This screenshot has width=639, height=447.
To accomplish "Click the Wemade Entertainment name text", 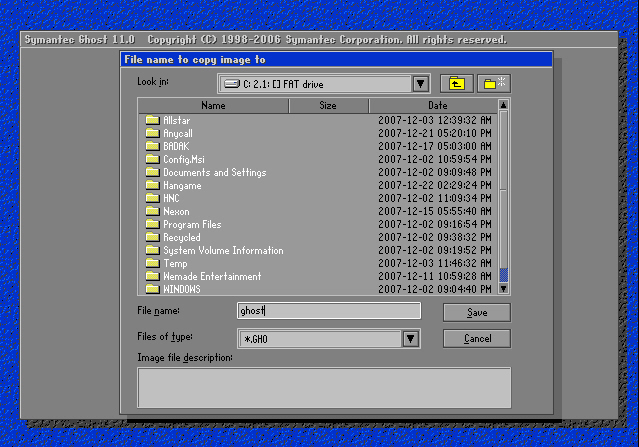I will tap(212, 277).
